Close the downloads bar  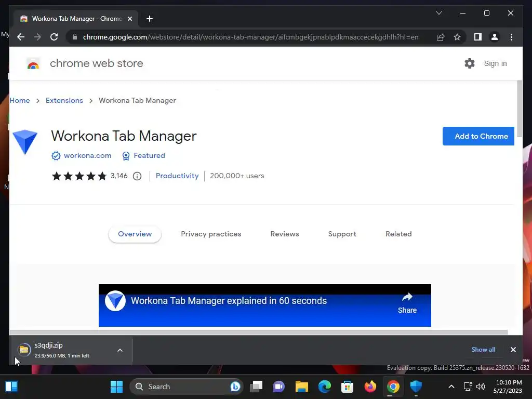[x=513, y=350]
